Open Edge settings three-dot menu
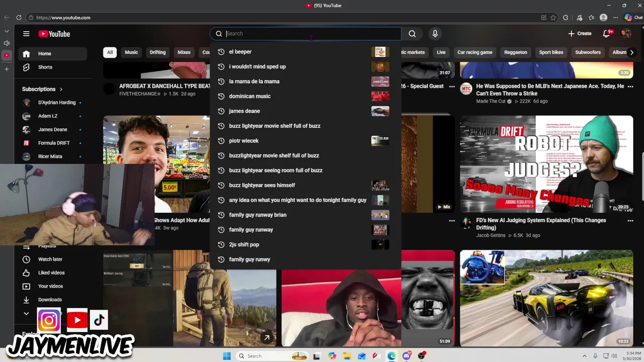The height and width of the screenshot is (362, 644). pyautogui.click(x=615, y=18)
